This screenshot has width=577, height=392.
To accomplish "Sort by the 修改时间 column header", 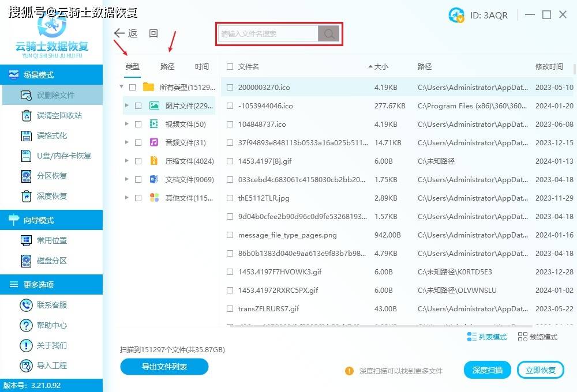I will point(549,66).
